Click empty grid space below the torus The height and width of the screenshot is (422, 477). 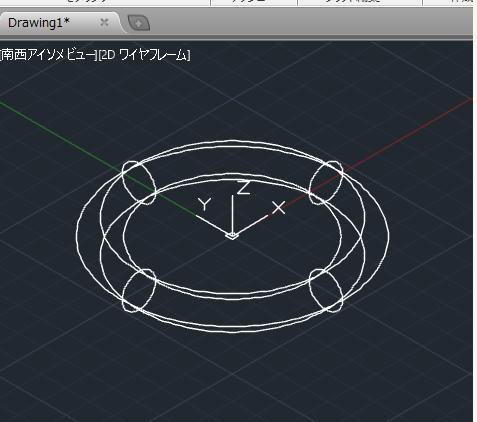coord(233,377)
